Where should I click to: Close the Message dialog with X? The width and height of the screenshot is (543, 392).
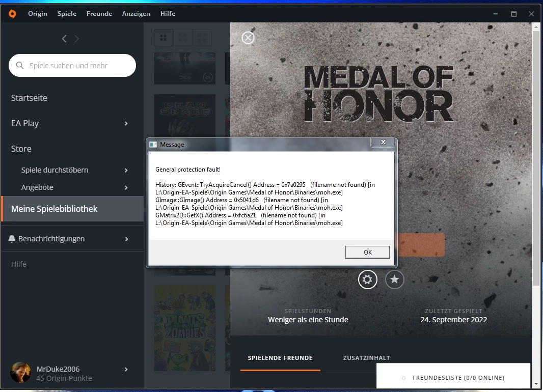click(x=383, y=142)
